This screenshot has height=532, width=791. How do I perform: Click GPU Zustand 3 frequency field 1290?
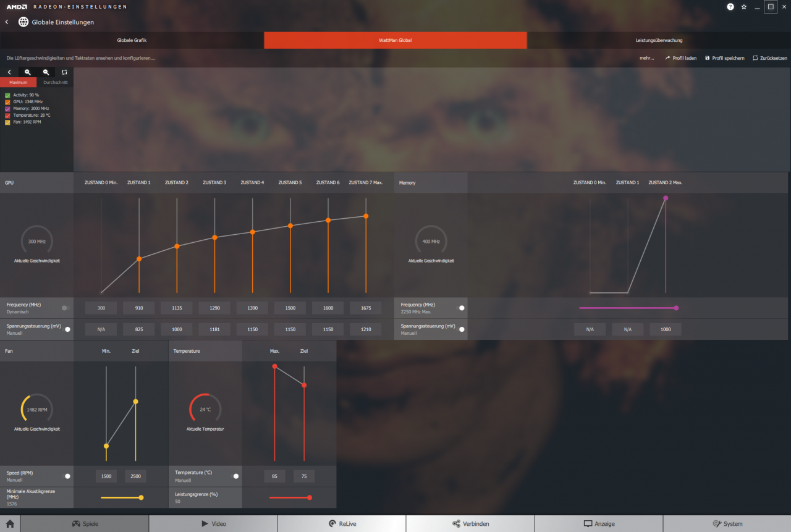pyautogui.click(x=214, y=308)
